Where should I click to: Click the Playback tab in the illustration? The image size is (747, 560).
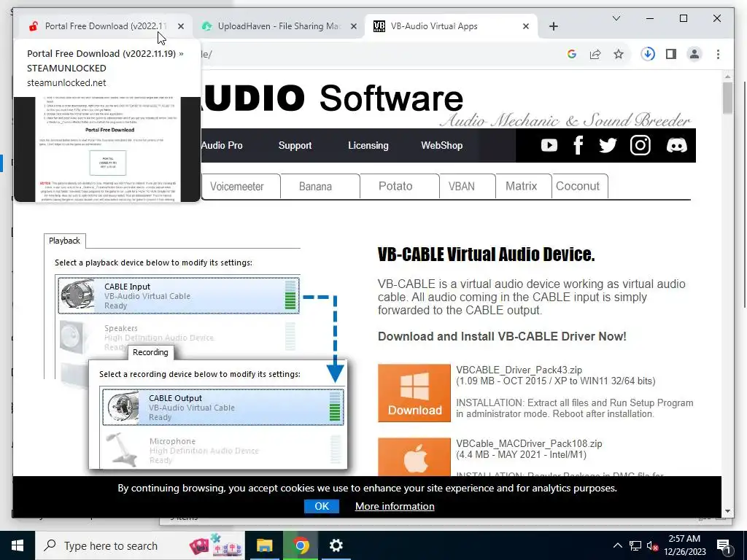(x=64, y=241)
